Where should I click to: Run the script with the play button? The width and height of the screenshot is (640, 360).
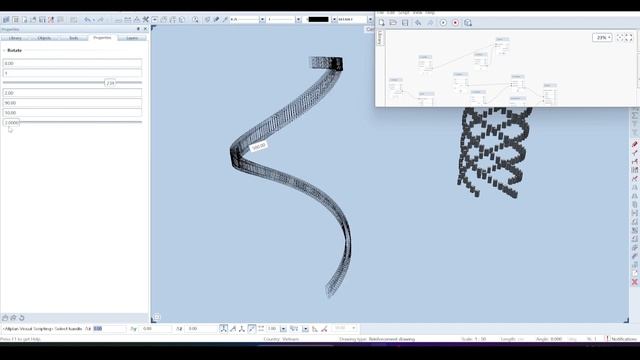tap(443, 23)
